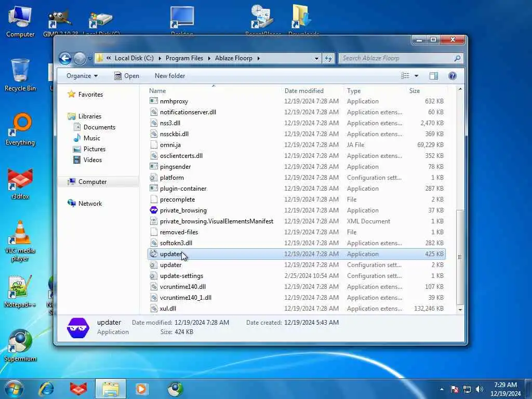Viewport: 532px width, 399px height.
Task: Select the Recycle Bin desktop icon
Action: 20,75
